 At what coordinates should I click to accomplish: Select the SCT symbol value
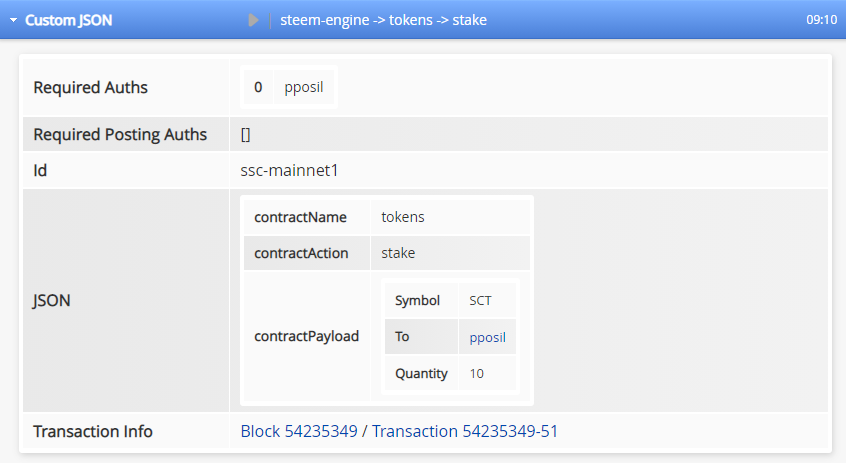click(480, 300)
